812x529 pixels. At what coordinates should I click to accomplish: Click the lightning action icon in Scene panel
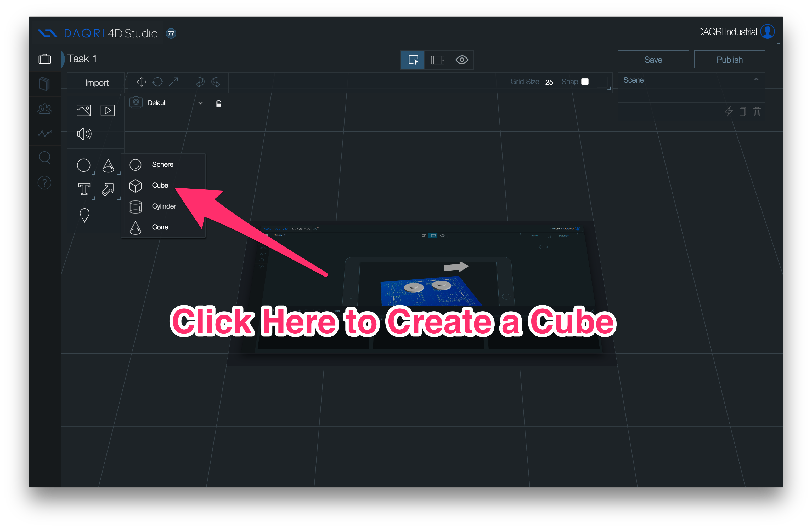click(x=728, y=111)
